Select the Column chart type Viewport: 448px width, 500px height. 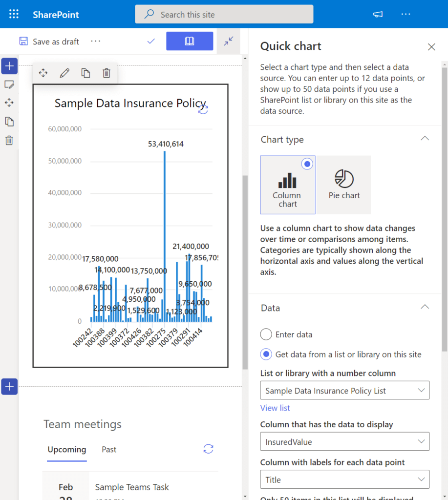pos(287,185)
